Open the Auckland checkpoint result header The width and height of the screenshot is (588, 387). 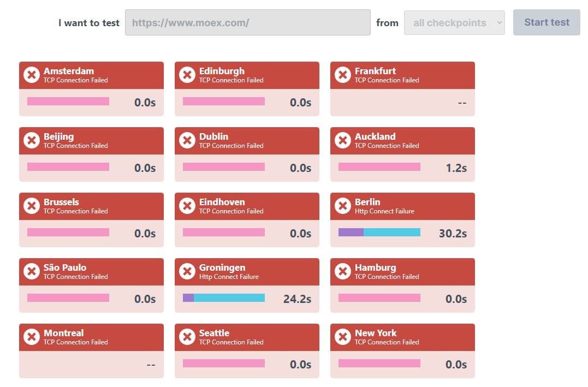[402, 141]
